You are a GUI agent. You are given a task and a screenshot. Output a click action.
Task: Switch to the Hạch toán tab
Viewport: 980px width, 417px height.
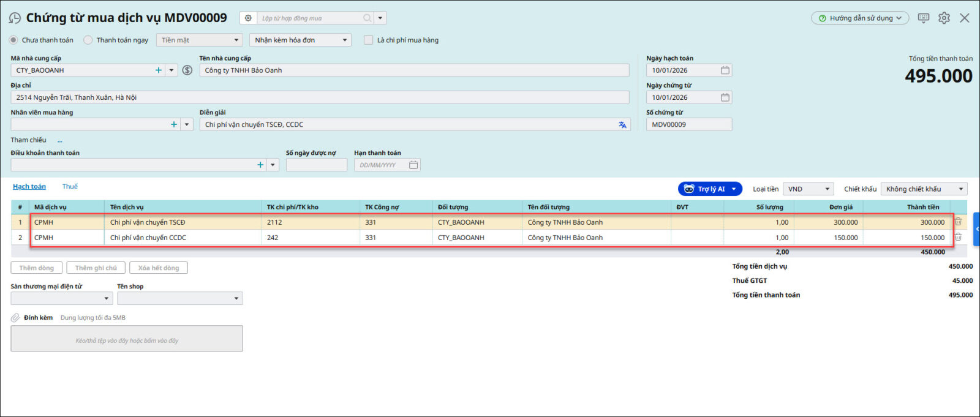pyautogui.click(x=29, y=187)
